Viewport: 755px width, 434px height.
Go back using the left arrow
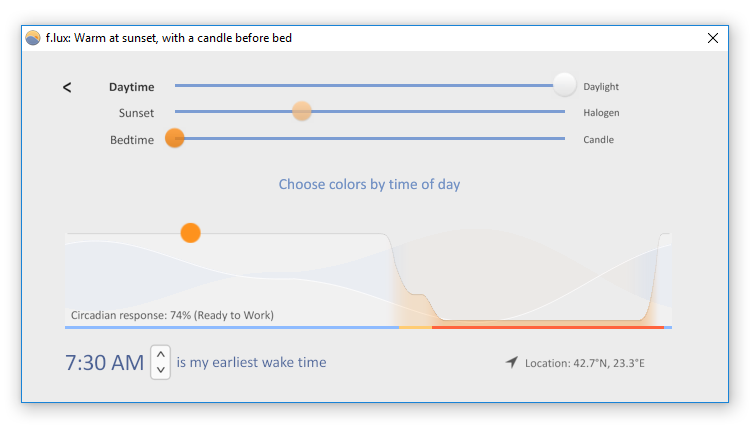click(x=67, y=87)
